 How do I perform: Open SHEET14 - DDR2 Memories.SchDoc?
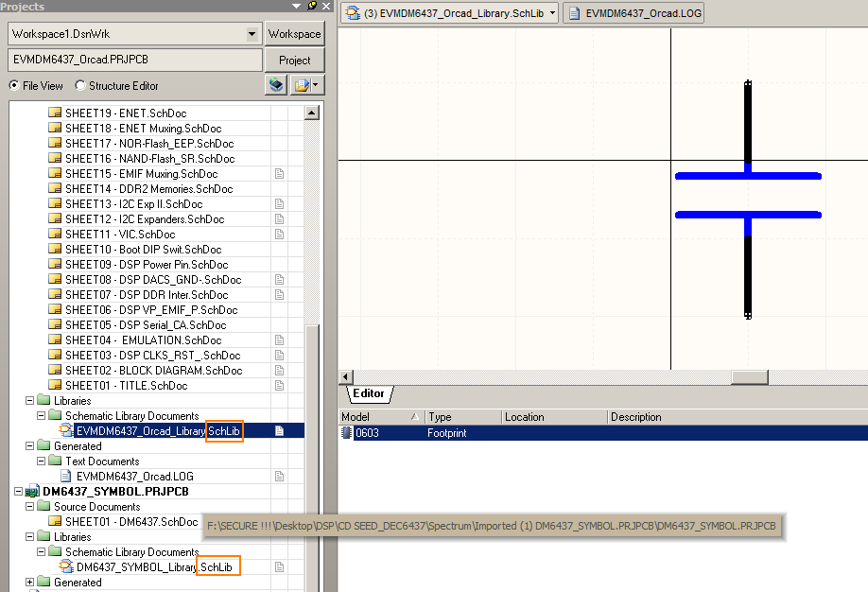pyautogui.click(x=148, y=189)
